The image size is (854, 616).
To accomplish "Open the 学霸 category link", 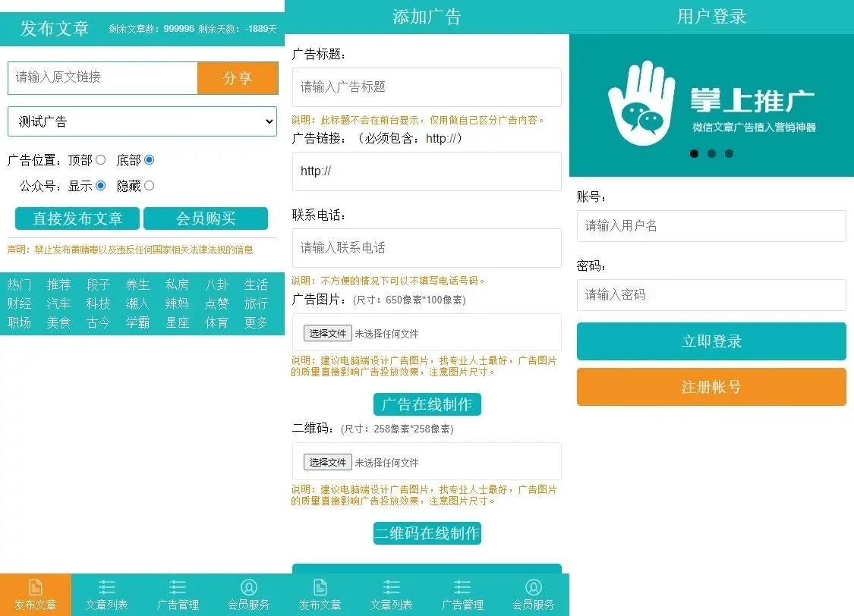I will coord(137,322).
